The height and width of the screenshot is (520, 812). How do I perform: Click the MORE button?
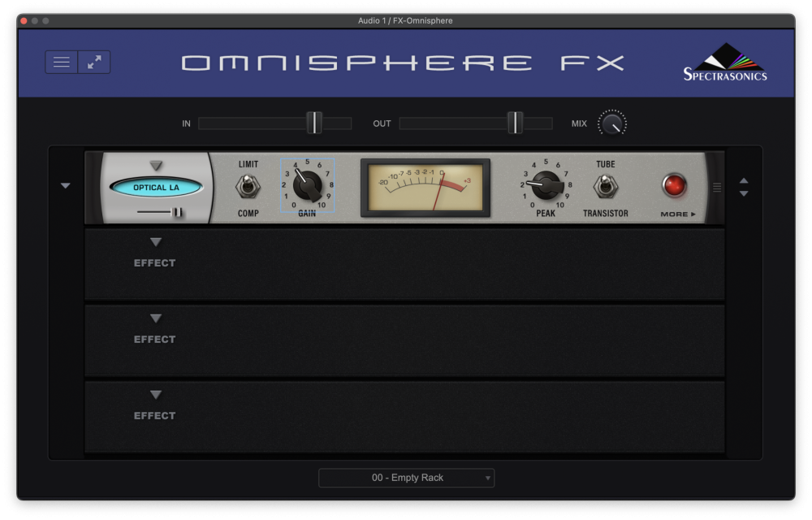(x=677, y=214)
